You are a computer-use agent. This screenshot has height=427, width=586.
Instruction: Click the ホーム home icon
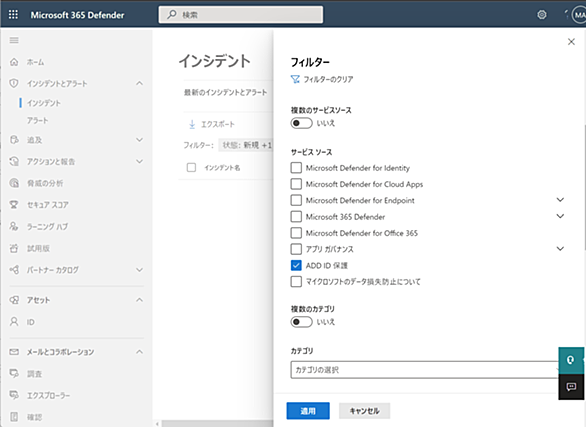(x=14, y=62)
